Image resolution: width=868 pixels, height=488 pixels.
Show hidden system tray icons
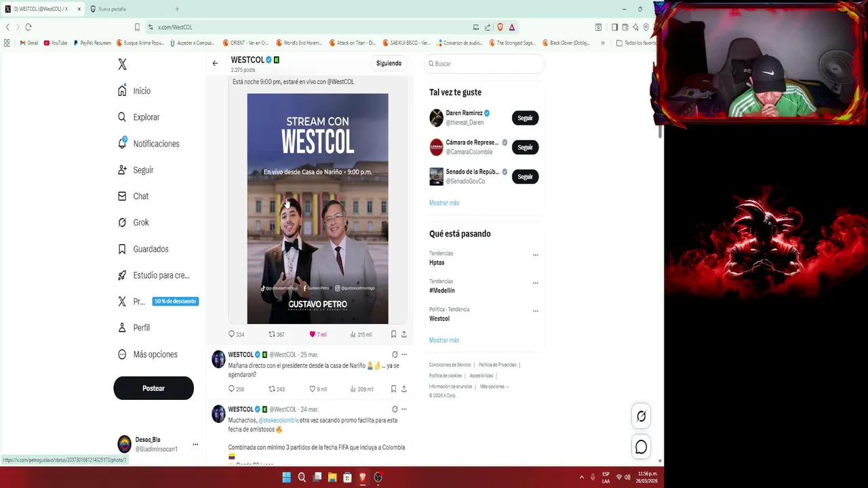pyautogui.click(x=581, y=477)
